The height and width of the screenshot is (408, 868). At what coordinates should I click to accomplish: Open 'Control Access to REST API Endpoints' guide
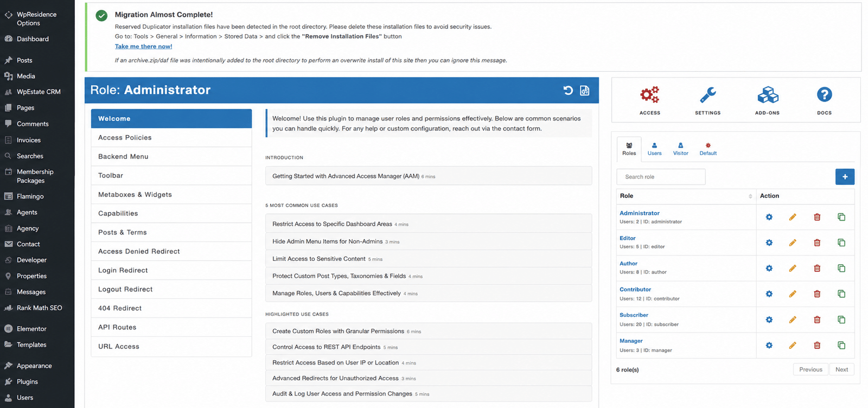coord(429,347)
